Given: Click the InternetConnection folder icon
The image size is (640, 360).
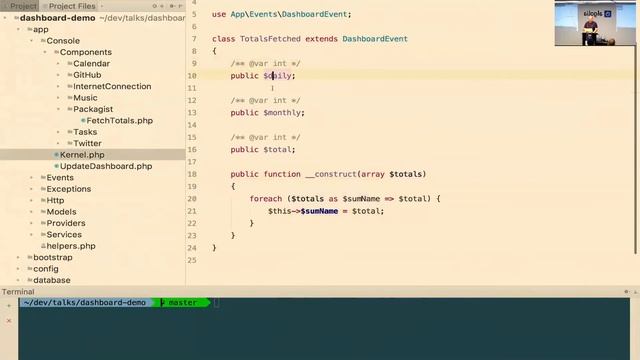Looking at the screenshot, I should point(70,87).
